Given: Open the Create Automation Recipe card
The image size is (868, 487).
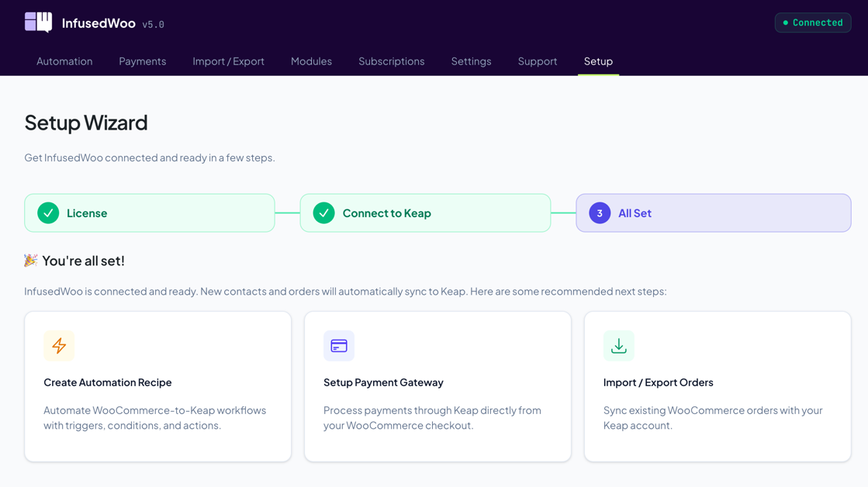Looking at the screenshot, I should (157, 385).
